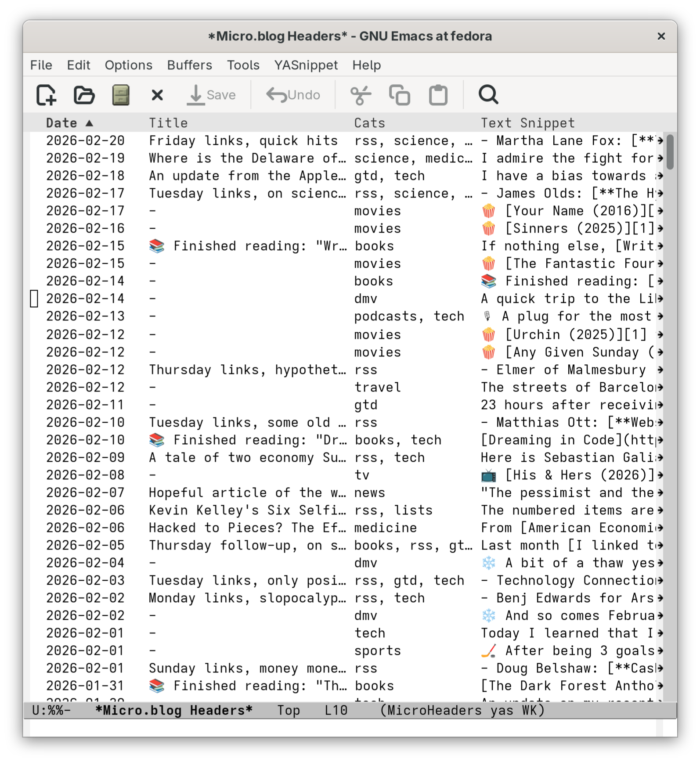The height and width of the screenshot is (762, 700).
Task: Click the microphone icon beside "A plug for"
Action: pyautogui.click(x=487, y=316)
